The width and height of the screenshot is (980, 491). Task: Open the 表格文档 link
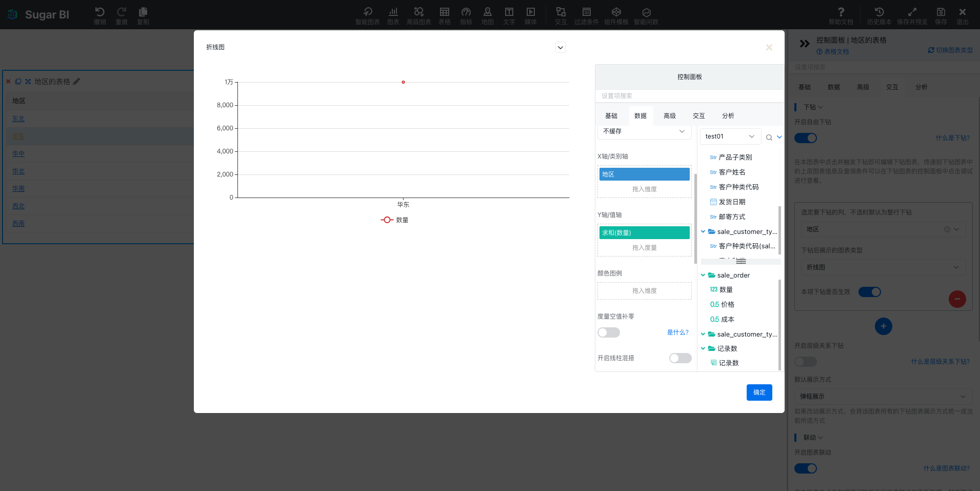pyautogui.click(x=833, y=52)
